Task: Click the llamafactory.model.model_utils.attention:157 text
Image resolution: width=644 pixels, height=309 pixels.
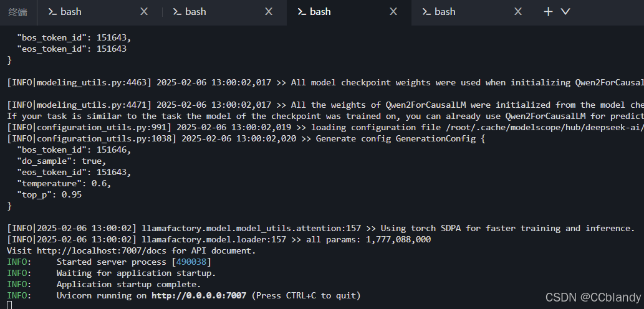Action: (x=251, y=228)
